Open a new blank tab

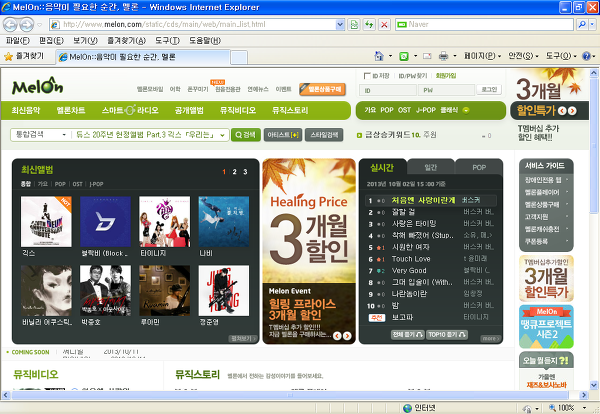tap(239, 57)
